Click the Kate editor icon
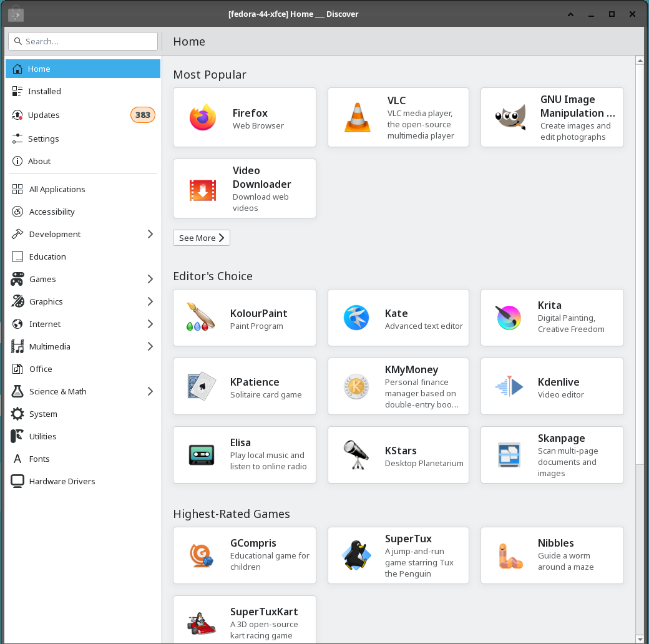The width and height of the screenshot is (649, 644). click(356, 318)
